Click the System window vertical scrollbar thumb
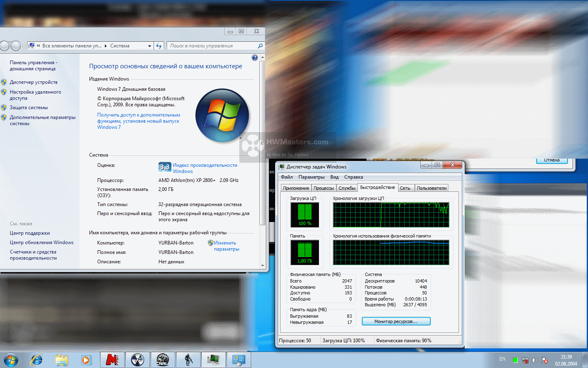 [262, 143]
